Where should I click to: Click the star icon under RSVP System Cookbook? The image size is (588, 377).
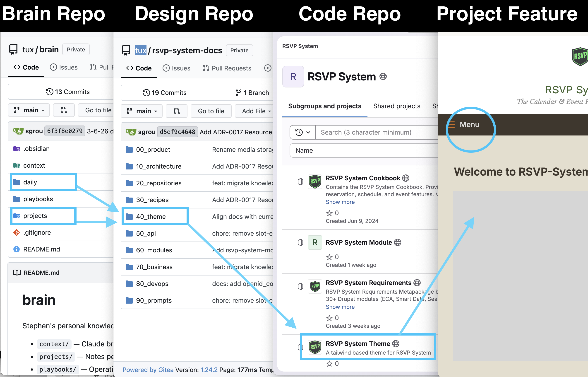coord(329,213)
